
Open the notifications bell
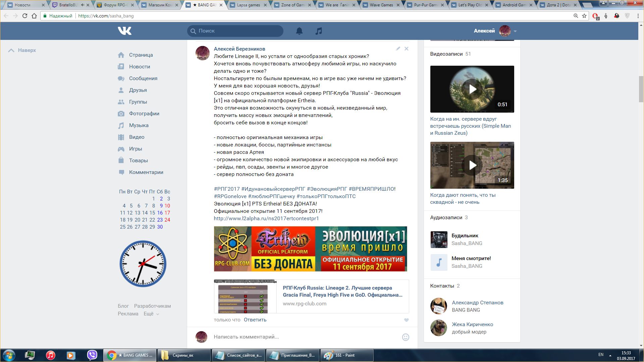pyautogui.click(x=299, y=31)
